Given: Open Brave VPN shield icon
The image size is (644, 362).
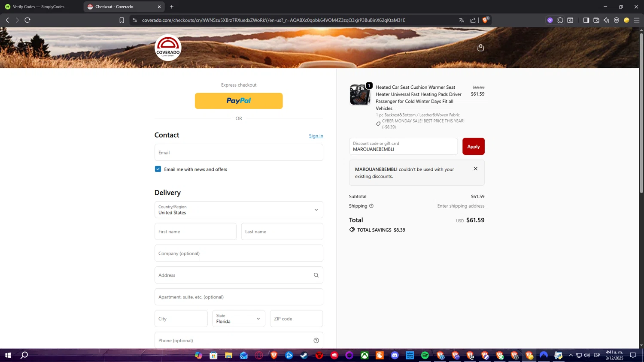Looking at the screenshot, I should tap(617, 20).
